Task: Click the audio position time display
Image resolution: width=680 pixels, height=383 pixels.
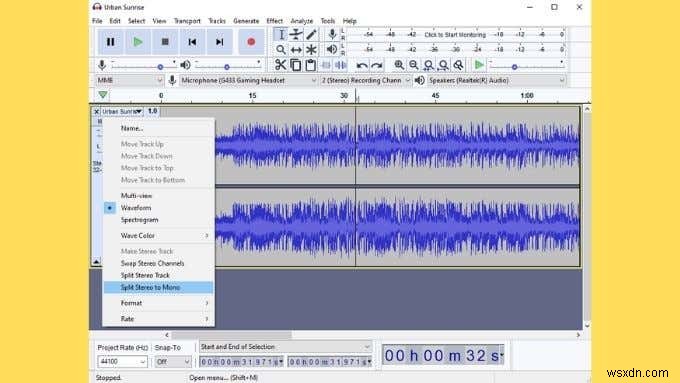Action: pos(443,355)
